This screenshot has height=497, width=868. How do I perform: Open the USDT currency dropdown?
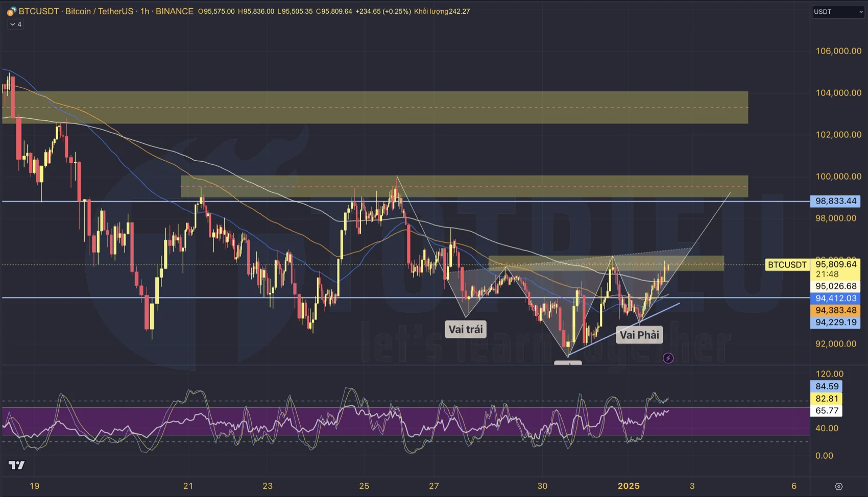838,12
